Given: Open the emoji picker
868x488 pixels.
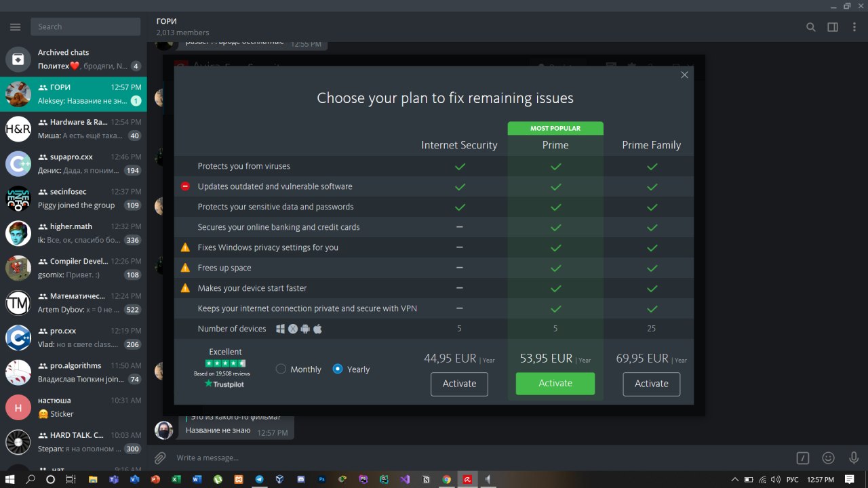Looking at the screenshot, I should 828,458.
